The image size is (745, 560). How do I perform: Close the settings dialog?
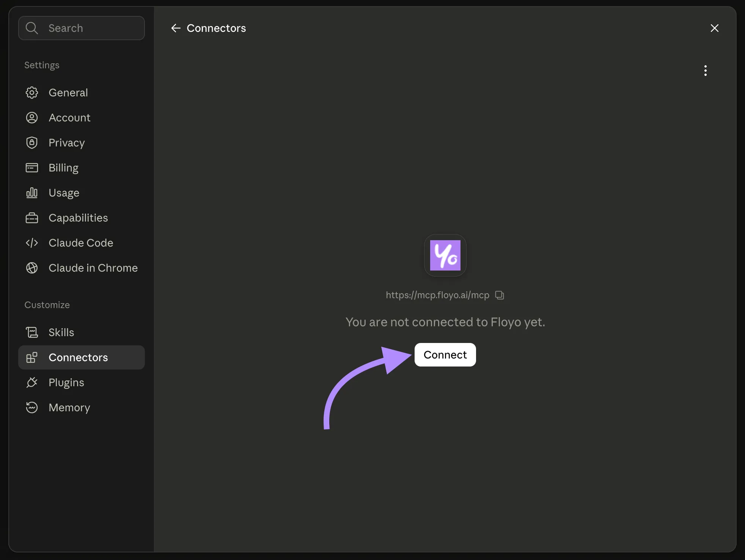click(715, 28)
